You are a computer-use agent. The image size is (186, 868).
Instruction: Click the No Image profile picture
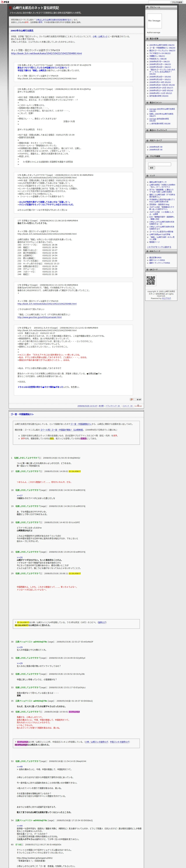click(154, 21)
